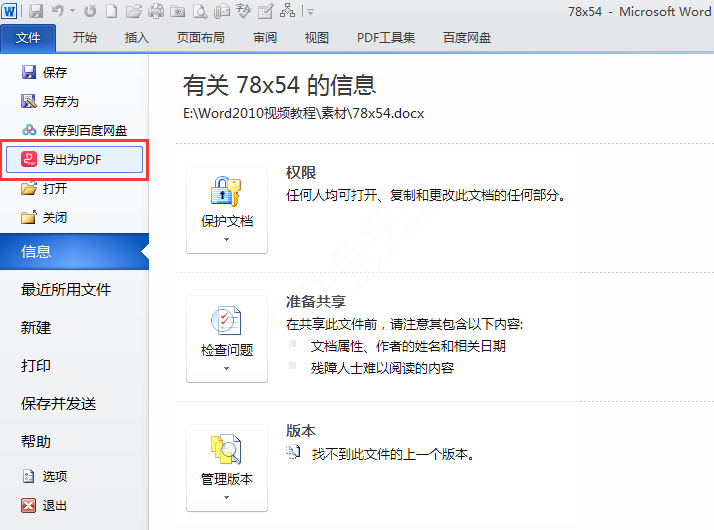The height and width of the screenshot is (530, 714).
Task: Open the Customize Quick Access Toolbar dropdown
Action: pyautogui.click(x=310, y=12)
